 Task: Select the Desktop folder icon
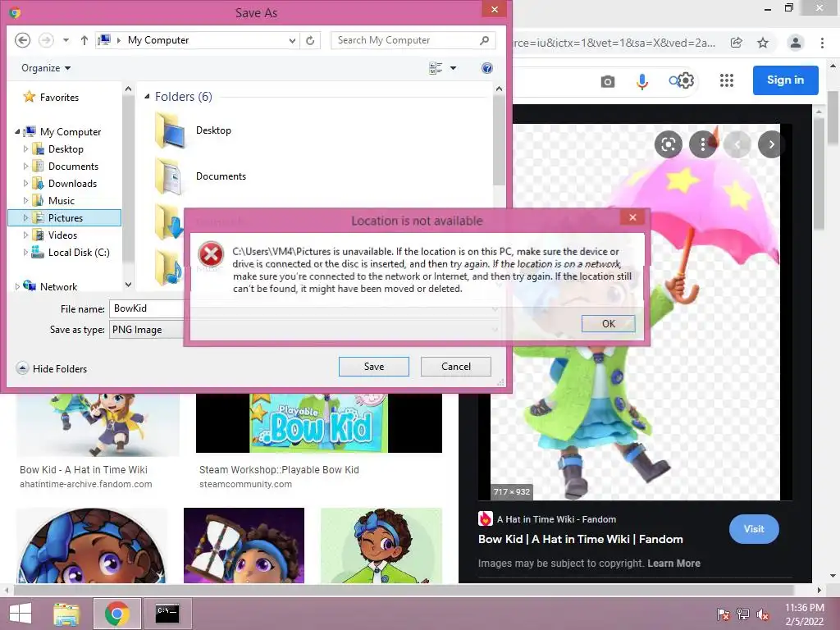coord(170,130)
